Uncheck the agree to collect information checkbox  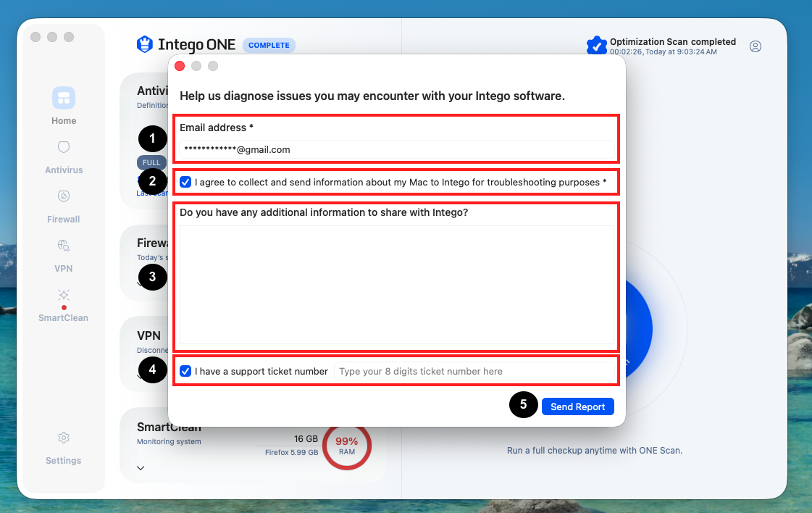pyautogui.click(x=185, y=182)
